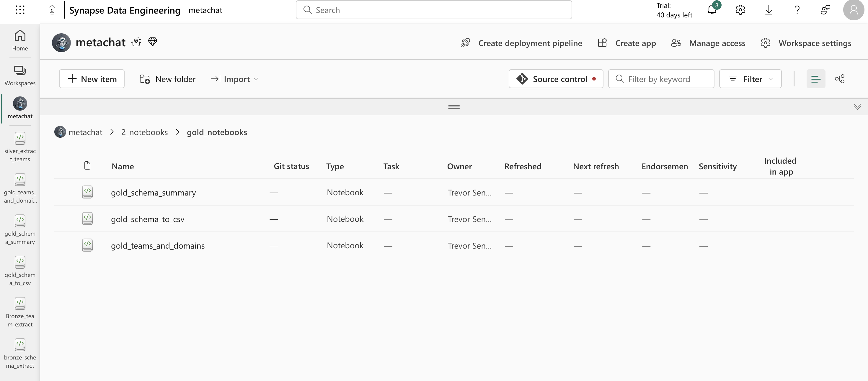Screen dimensions: 868x381
Task: Expand the Import dropdown
Action: [234, 79]
